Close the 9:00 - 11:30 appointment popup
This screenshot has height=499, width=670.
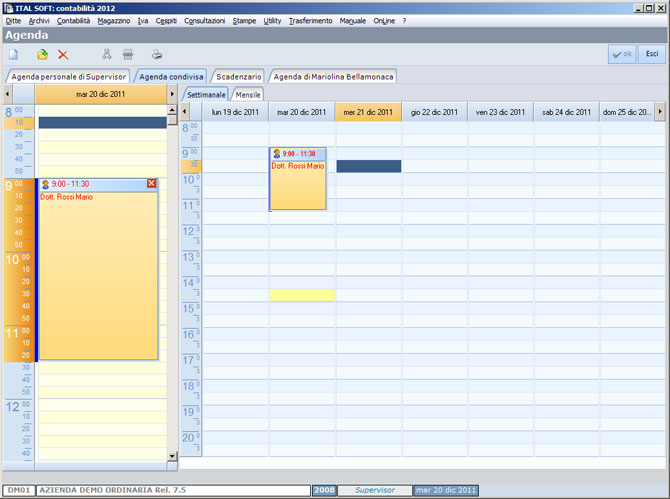pos(152,184)
